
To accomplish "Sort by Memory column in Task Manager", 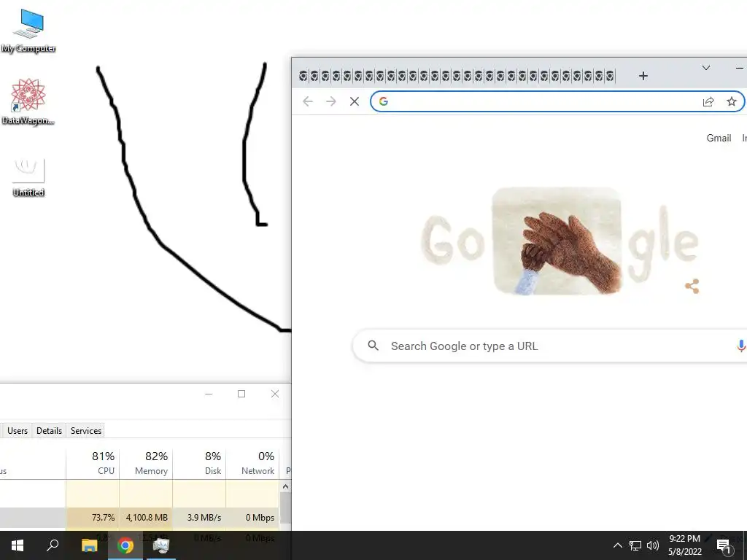I will coord(146,463).
